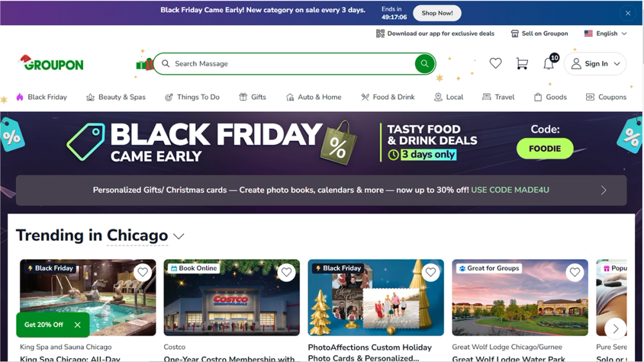Click the Groupon logo
The image size is (644, 362).
[52, 63]
